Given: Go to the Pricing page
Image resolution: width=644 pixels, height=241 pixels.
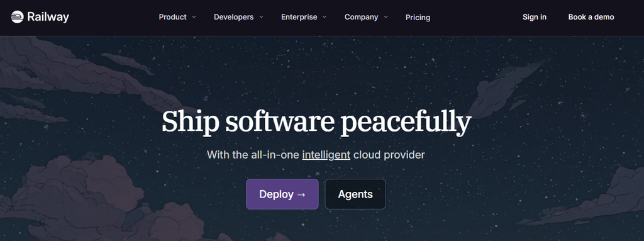Looking at the screenshot, I should (418, 17).
